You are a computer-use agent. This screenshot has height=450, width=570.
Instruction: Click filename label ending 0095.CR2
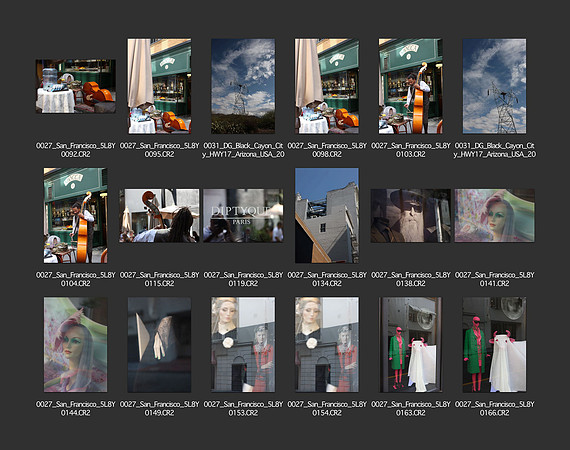tap(159, 150)
